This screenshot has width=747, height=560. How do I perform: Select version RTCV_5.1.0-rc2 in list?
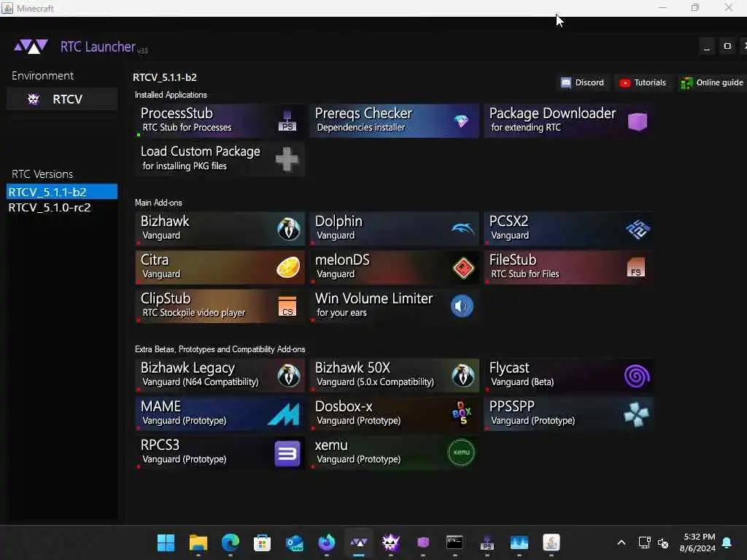[x=62, y=208]
